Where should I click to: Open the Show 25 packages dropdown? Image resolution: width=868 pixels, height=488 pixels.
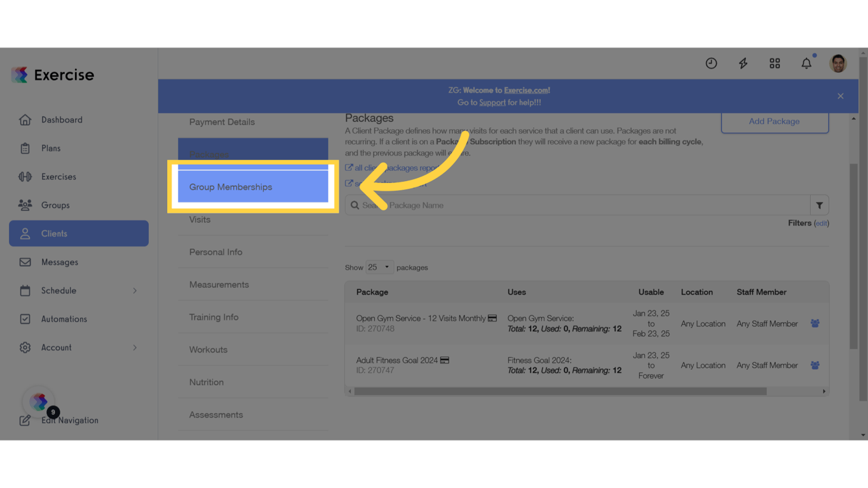click(379, 267)
